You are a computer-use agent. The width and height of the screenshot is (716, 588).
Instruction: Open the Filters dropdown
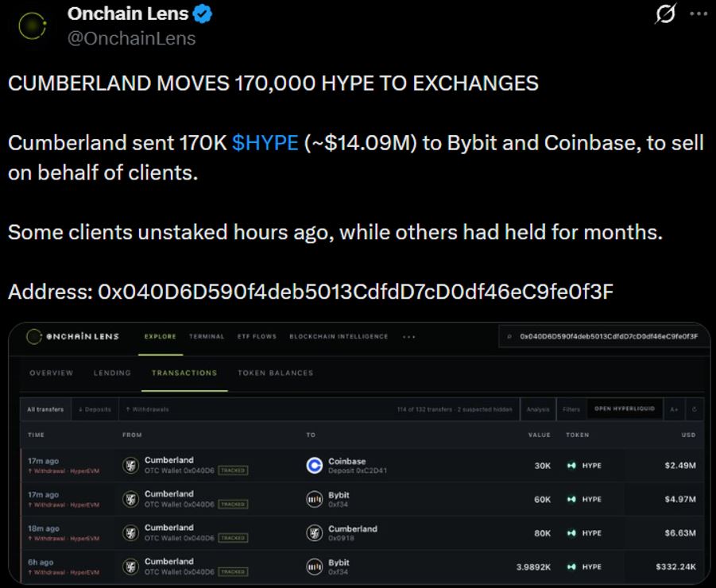point(571,409)
